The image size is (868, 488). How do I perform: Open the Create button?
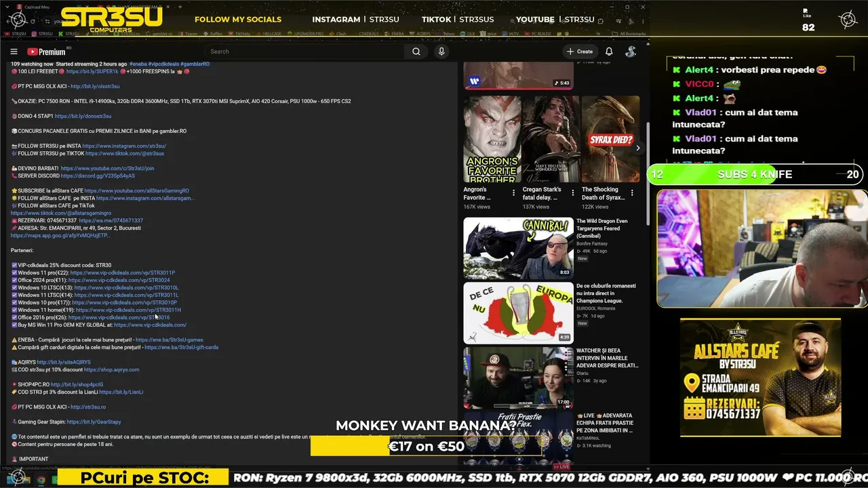(580, 52)
